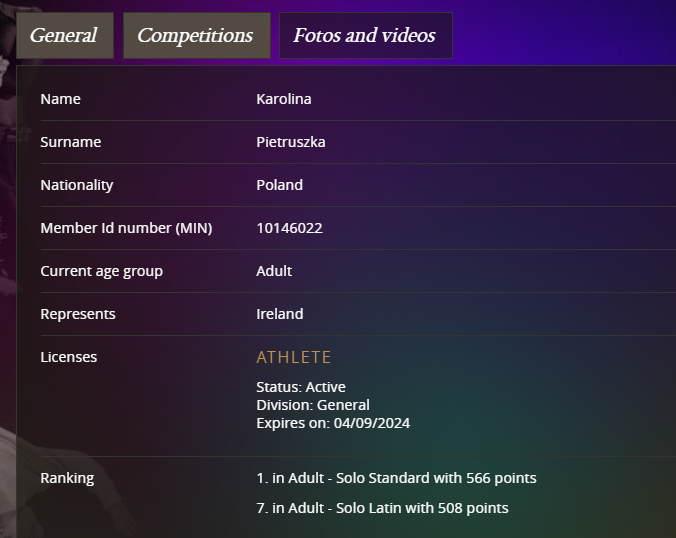The image size is (676, 538).
Task: Click the Ireland represents value
Action: coord(279,314)
